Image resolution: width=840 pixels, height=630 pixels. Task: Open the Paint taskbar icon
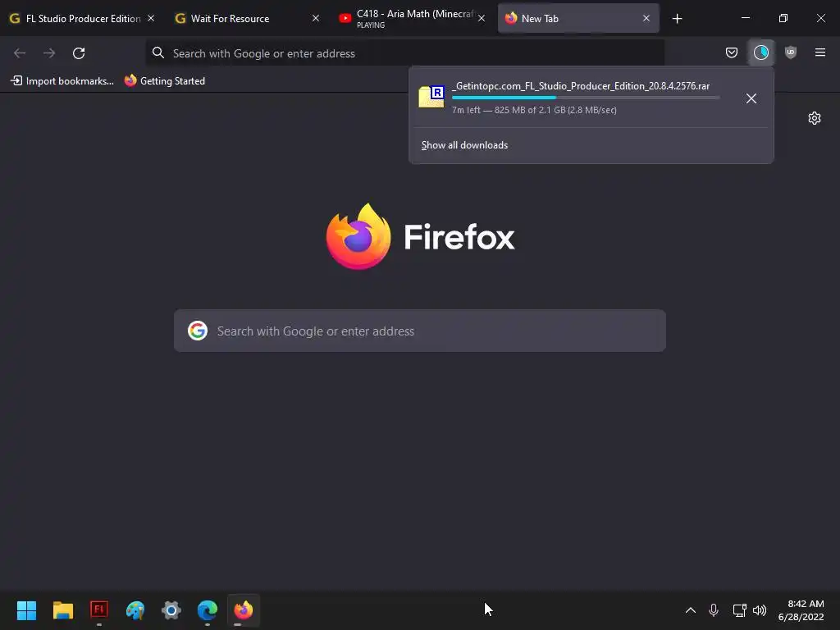(135, 610)
